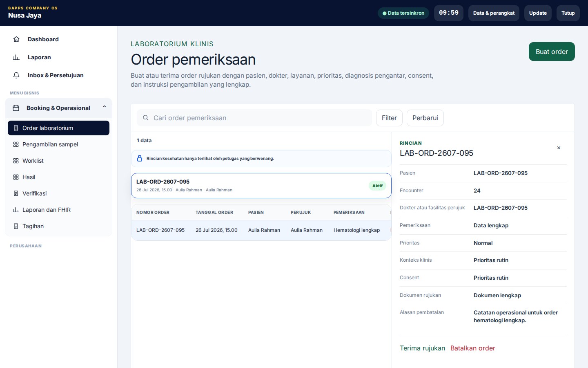The image size is (588, 368).
Task: Click the 26 Jul 2026, 15.00 table cell
Action: click(216, 230)
